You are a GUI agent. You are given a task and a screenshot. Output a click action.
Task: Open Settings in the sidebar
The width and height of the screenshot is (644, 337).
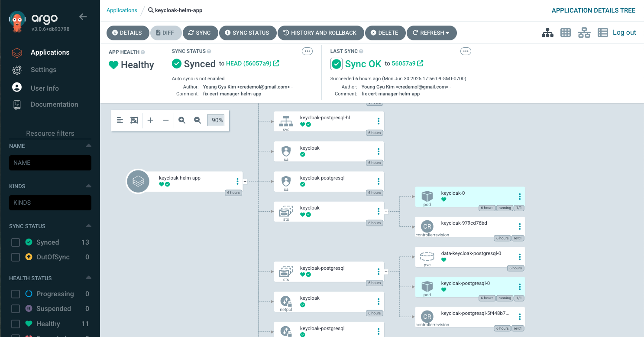(x=43, y=70)
